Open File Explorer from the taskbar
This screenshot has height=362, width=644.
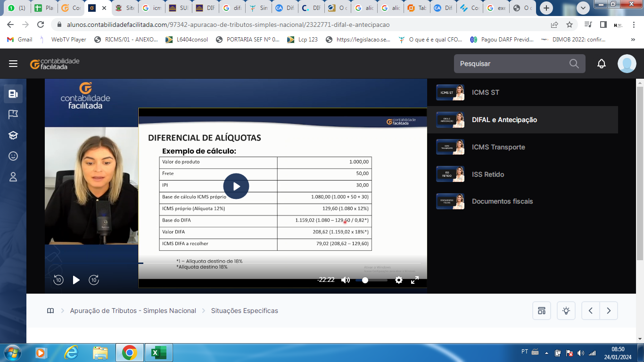[100, 353]
